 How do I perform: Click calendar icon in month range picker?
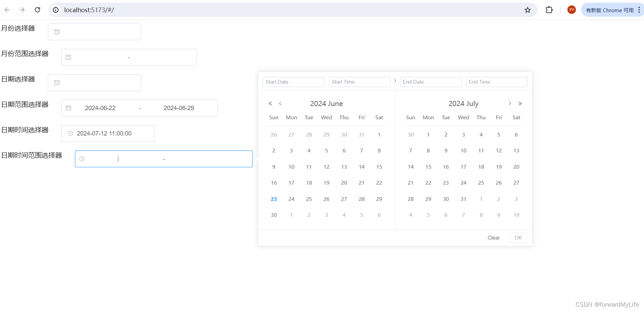click(68, 57)
